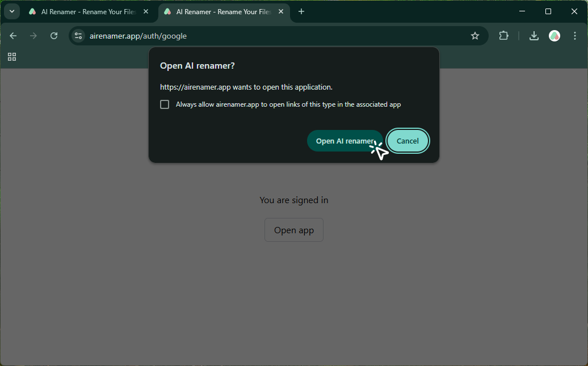Reload the current page

[x=54, y=35]
